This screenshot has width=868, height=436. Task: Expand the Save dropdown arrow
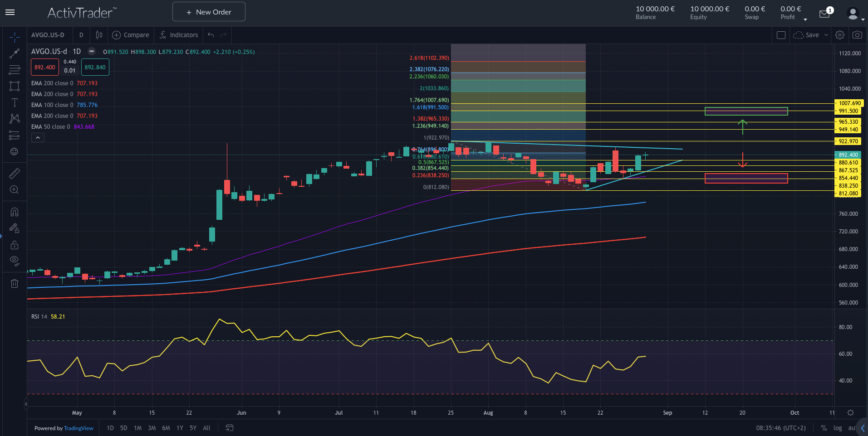826,35
